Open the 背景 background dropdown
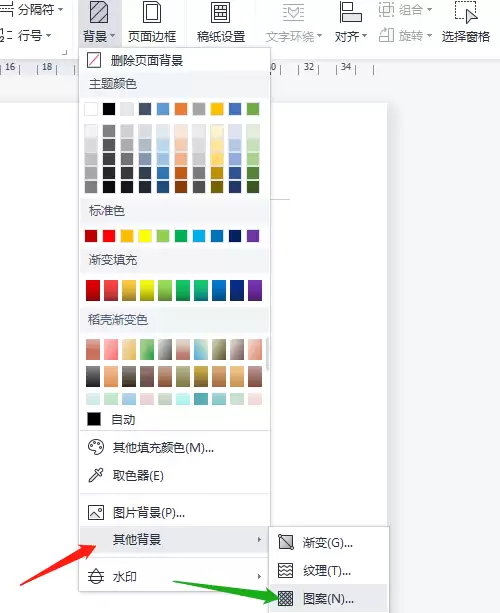 coord(99,23)
